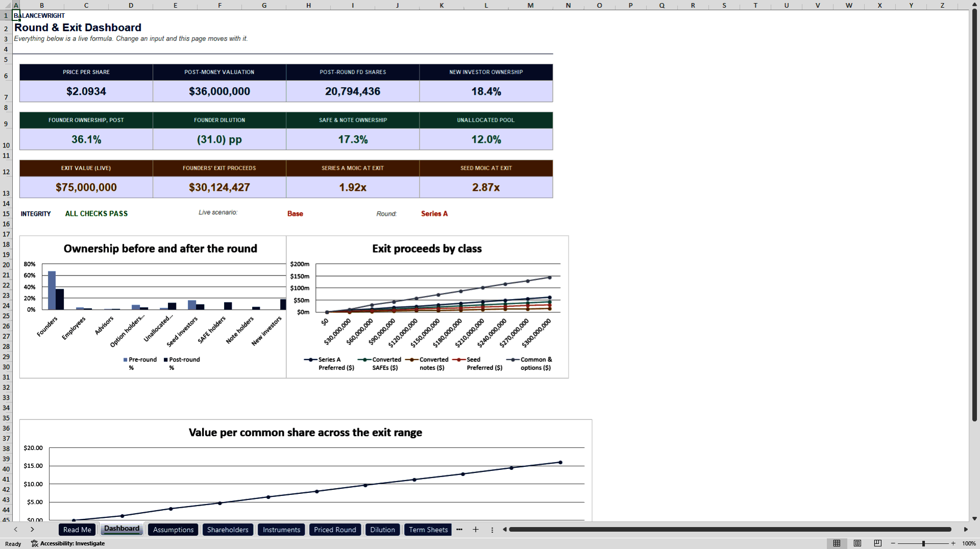This screenshot has width=980, height=549.
Task: Select the $2.0934 price per share cell
Action: (x=86, y=91)
